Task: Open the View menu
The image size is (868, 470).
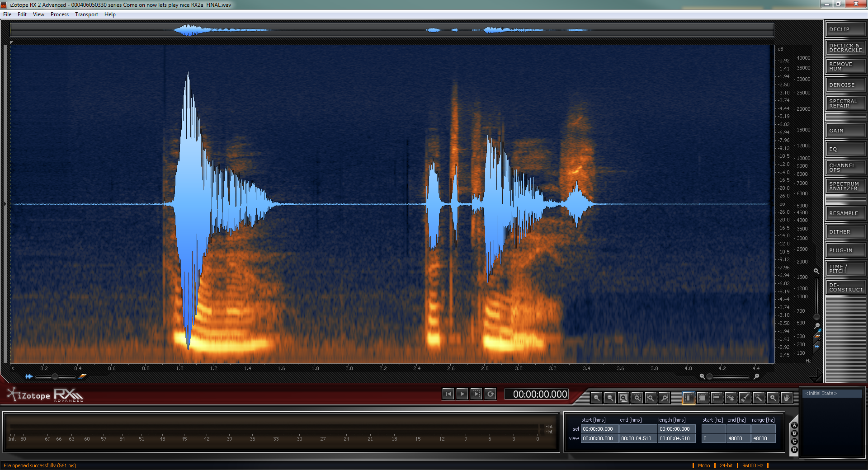Action: tap(38, 14)
